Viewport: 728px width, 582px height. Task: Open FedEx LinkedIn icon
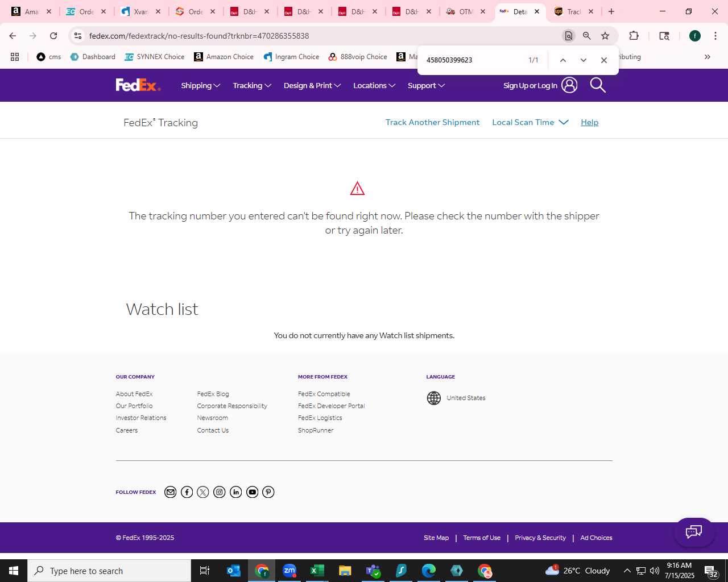(x=236, y=492)
